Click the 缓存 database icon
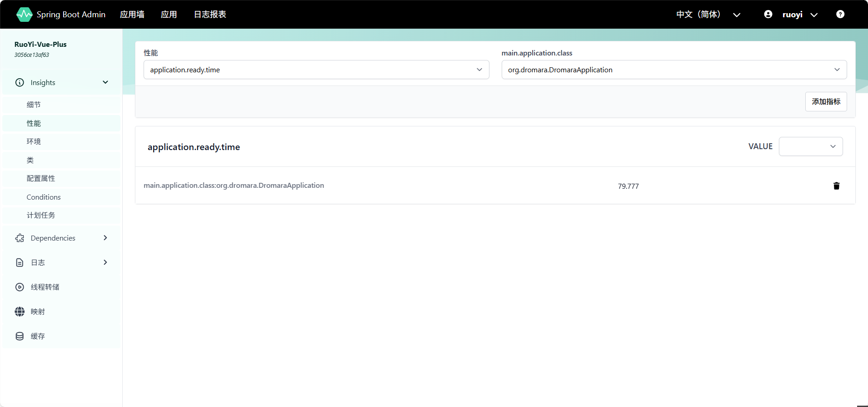 (20, 336)
